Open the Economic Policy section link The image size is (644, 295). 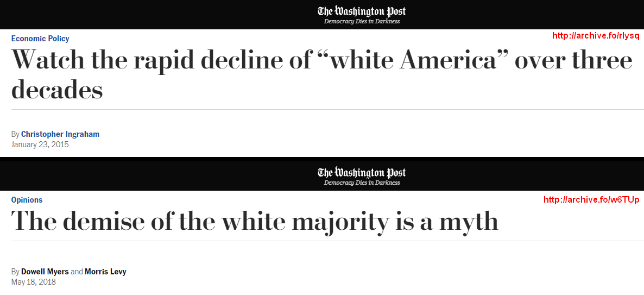tap(40, 39)
